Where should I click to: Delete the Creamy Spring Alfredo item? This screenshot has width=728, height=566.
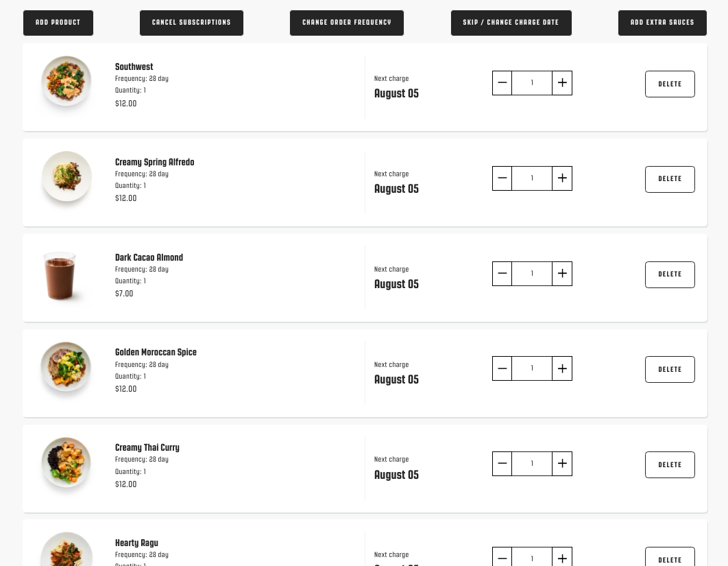[670, 179]
